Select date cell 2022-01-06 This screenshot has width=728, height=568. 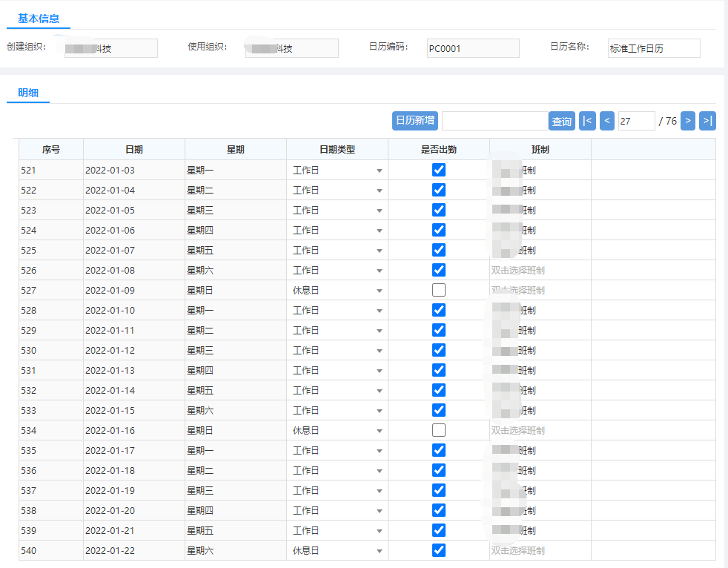click(x=134, y=231)
